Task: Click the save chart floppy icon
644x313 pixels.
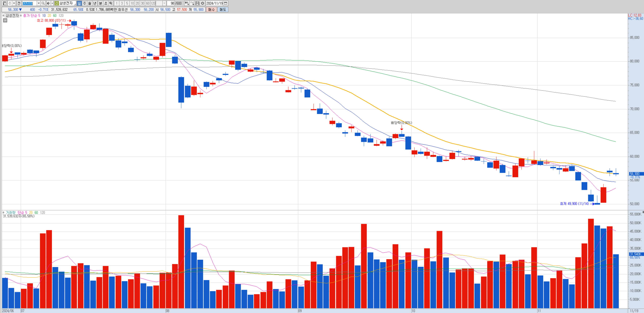Action: pos(197,3)
